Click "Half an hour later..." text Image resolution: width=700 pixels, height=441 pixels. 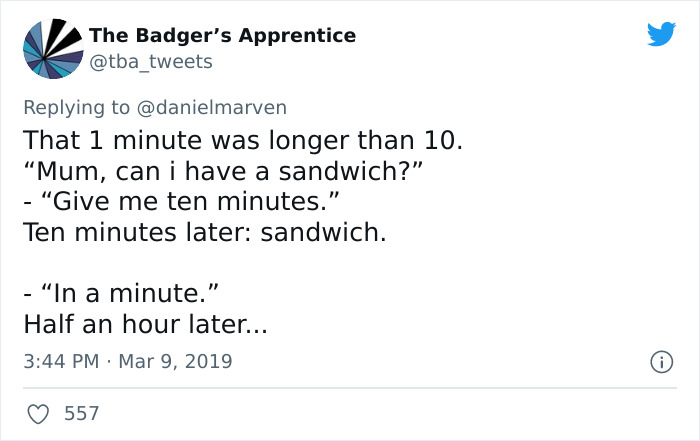(146, 326)
